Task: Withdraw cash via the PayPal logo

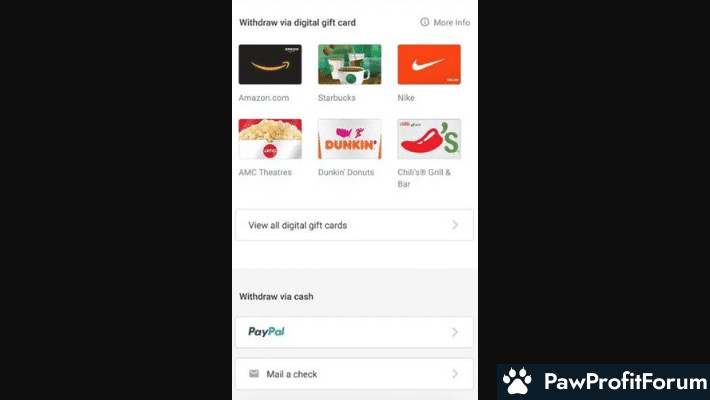Action: (x=266, y=332)
